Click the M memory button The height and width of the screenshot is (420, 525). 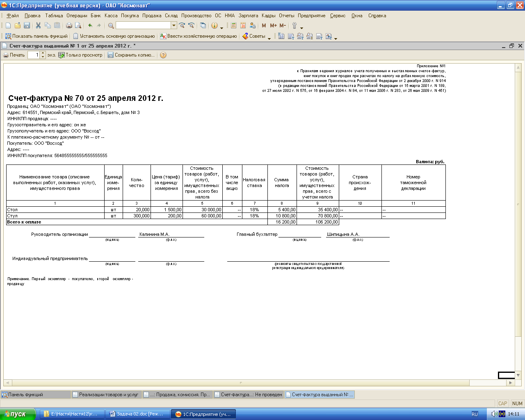(x=264, y=25)
